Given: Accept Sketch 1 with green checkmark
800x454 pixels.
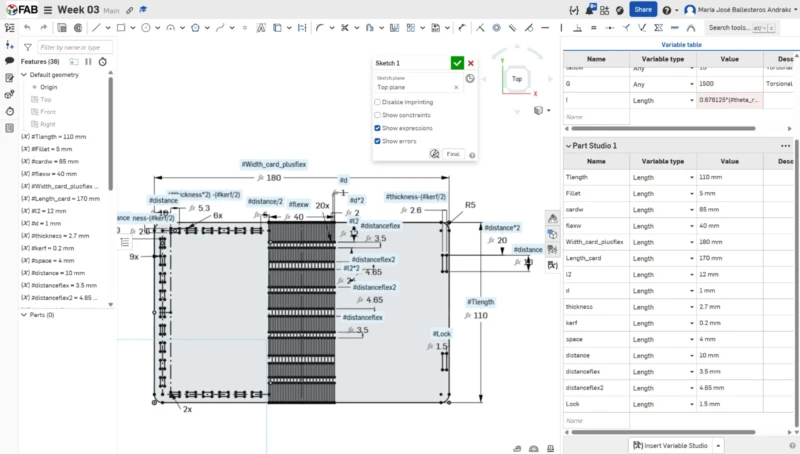Looking at the screenshot, I should point(457,63).
